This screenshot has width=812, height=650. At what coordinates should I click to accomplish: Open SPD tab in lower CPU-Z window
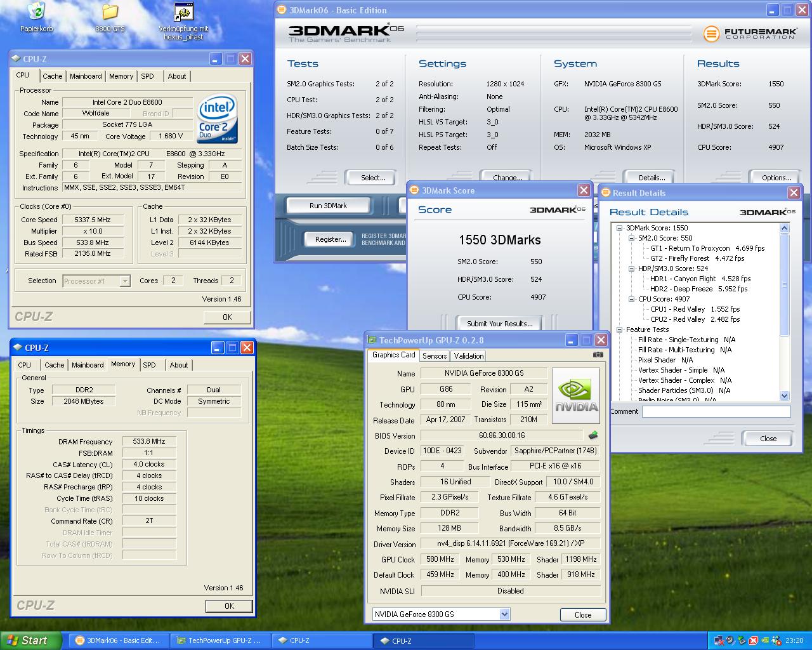150,365
